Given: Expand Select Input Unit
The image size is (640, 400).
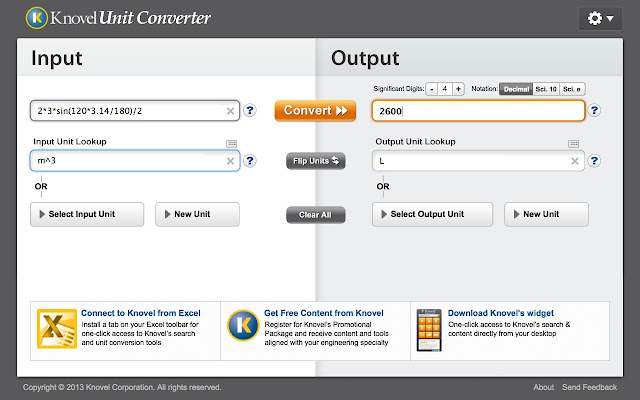Looking at the screenshot, I should [87, 214].
